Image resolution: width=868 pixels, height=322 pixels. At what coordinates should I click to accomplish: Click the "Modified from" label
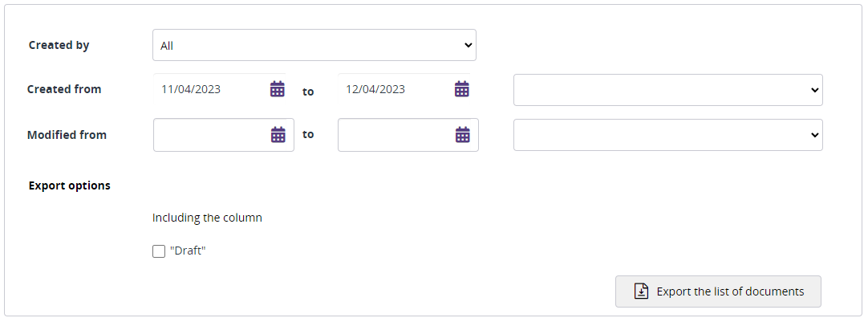point(67,135)
